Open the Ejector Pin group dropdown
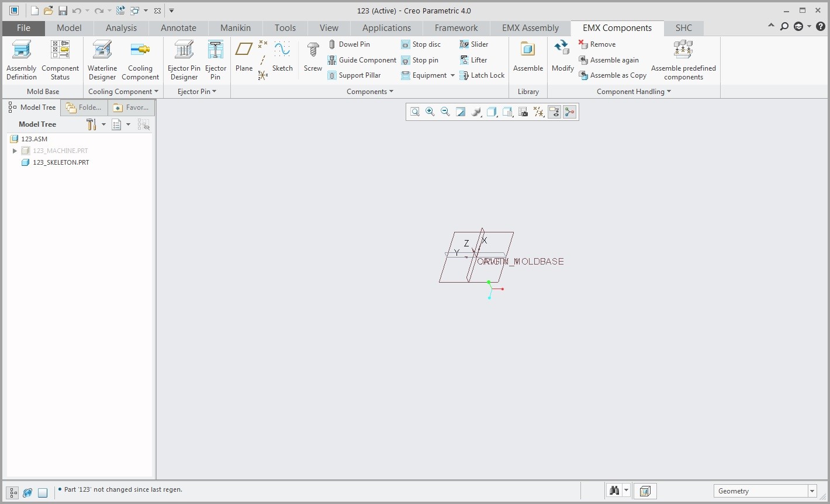830x504 pixels. point(197,92)
